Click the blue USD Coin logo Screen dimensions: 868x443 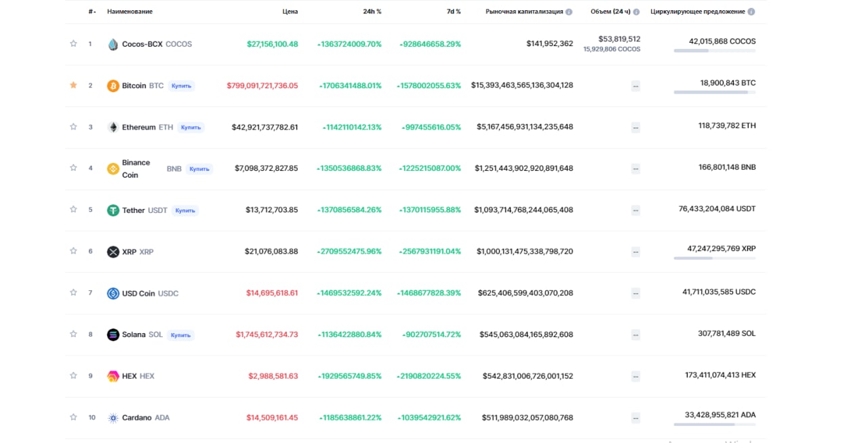click(x=113, y=293)
